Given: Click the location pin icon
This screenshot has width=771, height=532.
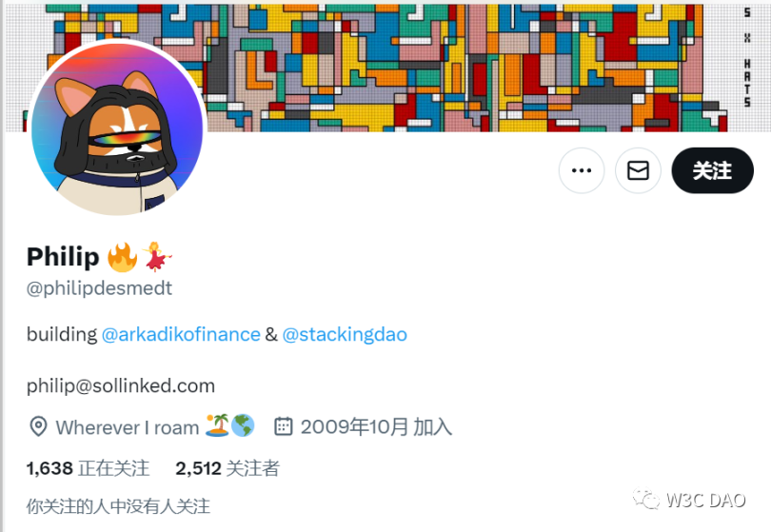Looking at the screenshot, I should click(x=38, y=426).
